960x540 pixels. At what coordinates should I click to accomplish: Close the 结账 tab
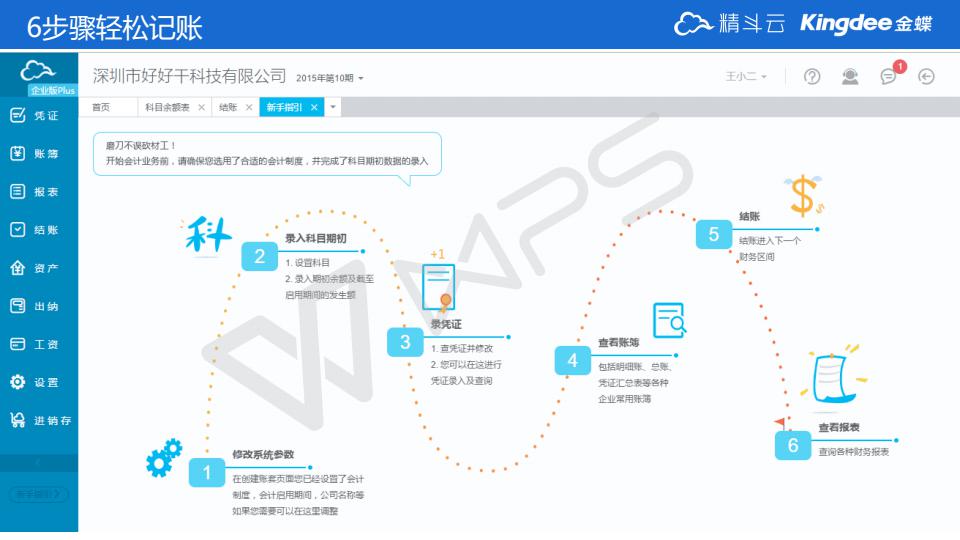(249, 107)
